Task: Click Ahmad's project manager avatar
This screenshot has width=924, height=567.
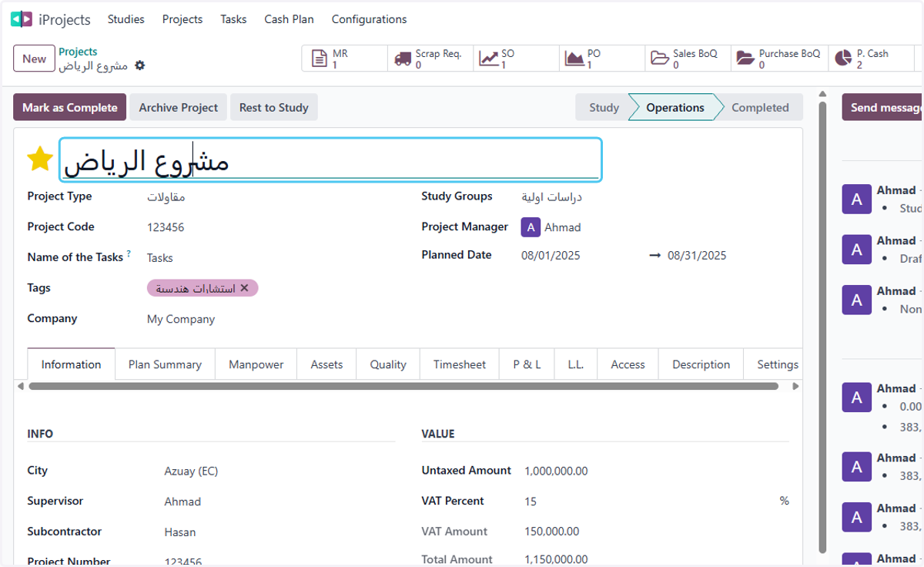Action: click(531, 227)
